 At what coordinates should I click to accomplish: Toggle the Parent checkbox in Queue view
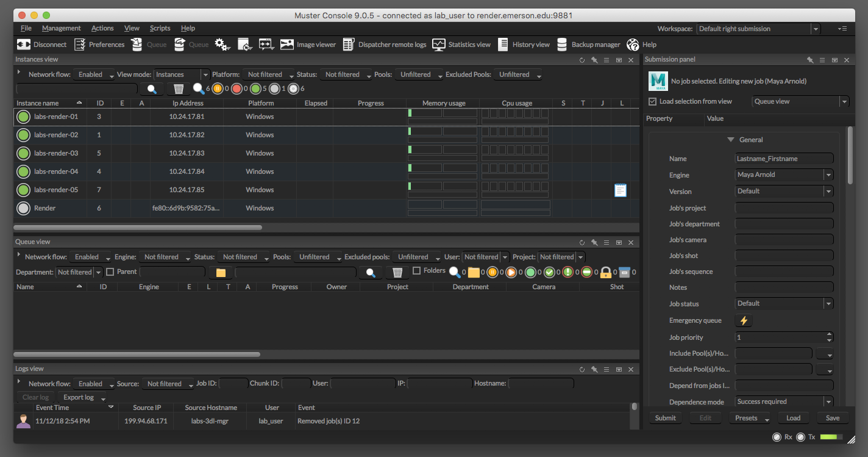click(x=110, y=272)
